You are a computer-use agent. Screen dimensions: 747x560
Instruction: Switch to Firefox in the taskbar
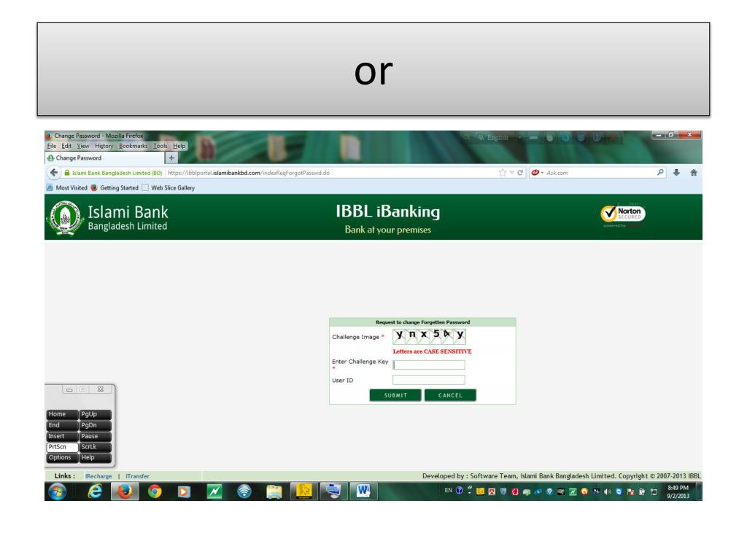tap(125, 491)
